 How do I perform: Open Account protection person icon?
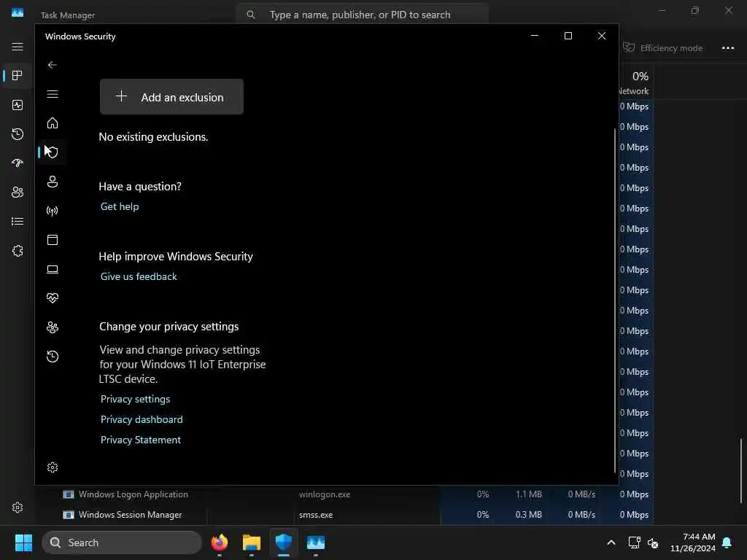point(53,182)
